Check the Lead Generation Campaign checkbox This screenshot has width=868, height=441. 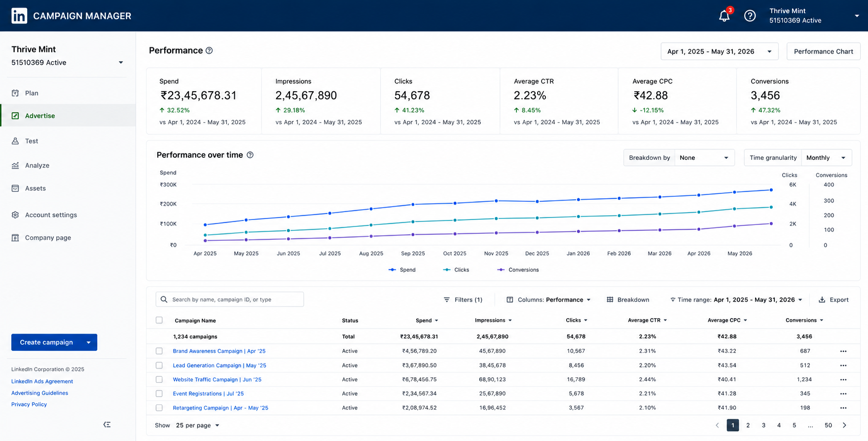tap(159, 366)
